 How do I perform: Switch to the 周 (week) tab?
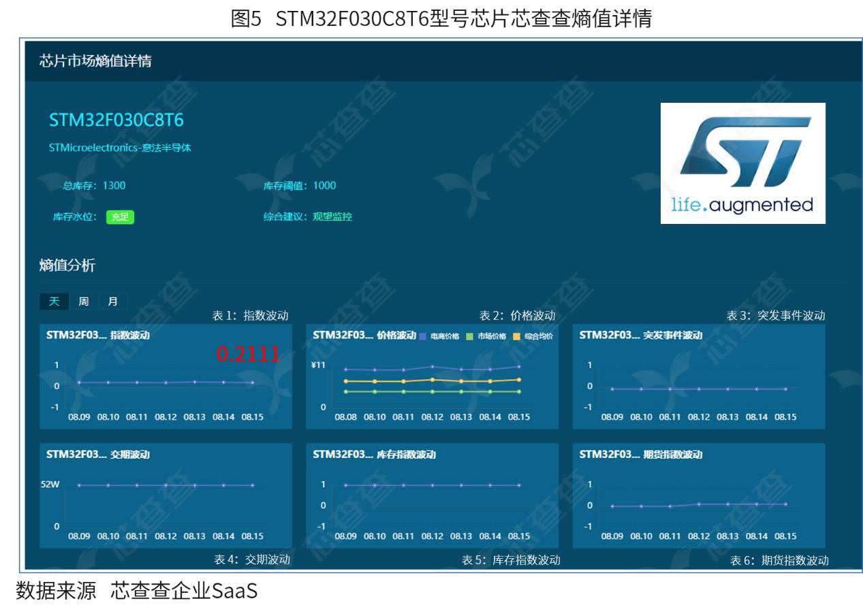pos(84,302)
